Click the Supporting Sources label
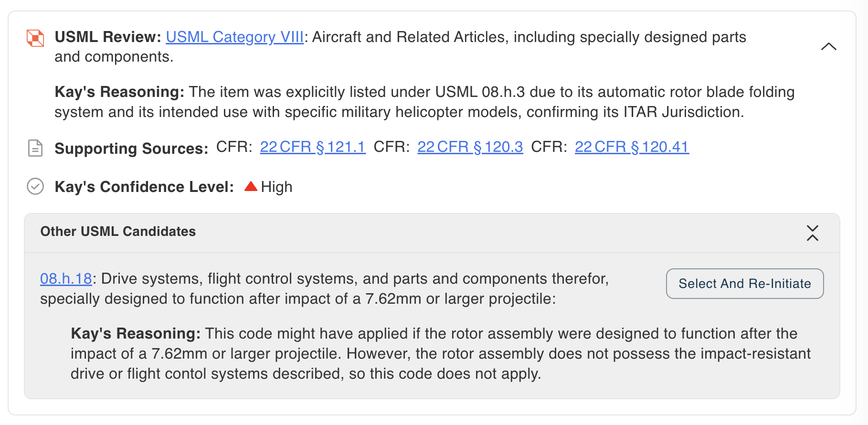This screenshot has height=425, width=868. click(131, 149)
